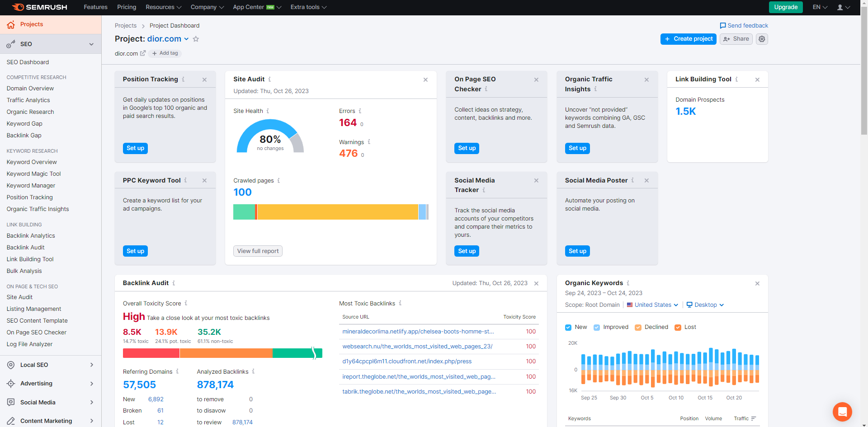This screenshot has width=868, height=427.
Task: Open the user account dropdown
Action: [x=844, y=7]
